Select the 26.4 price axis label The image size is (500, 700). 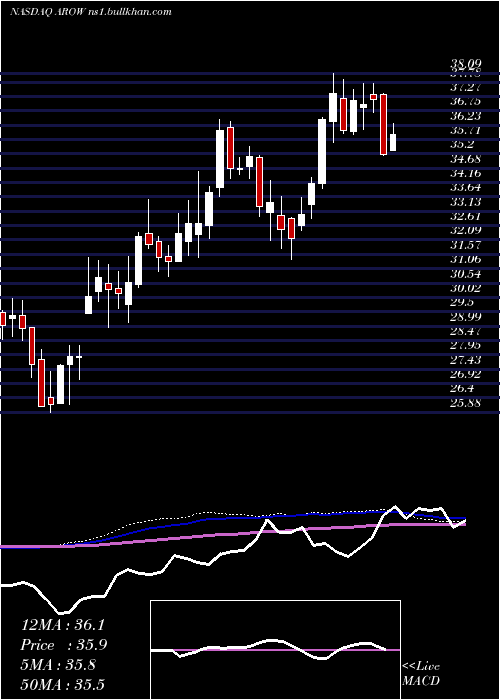coord(462,388)
